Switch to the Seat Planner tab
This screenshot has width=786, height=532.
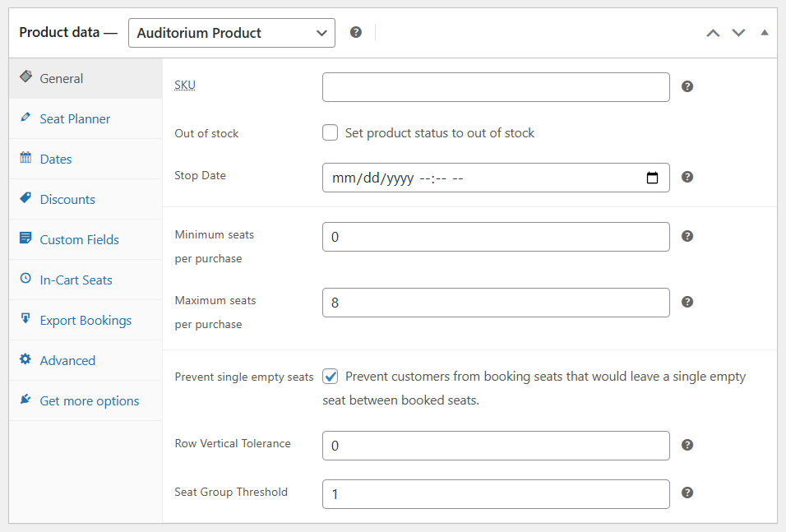click(x=75, y=118)
